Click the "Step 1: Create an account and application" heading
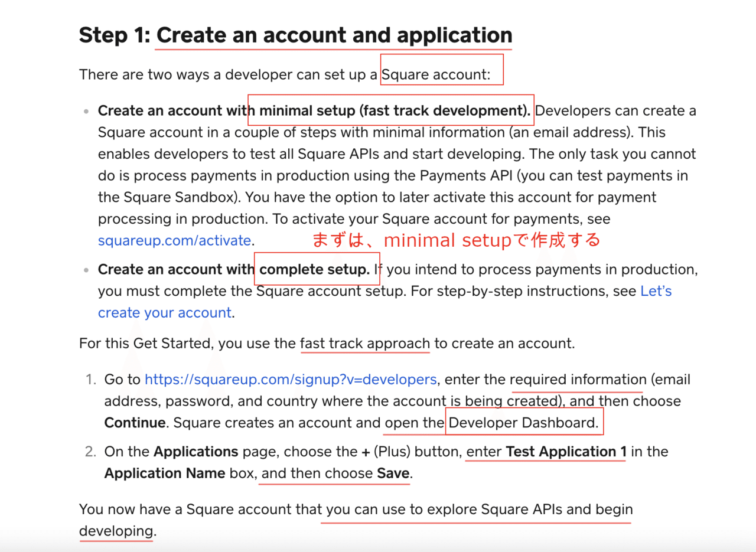This screenshot has width=756, height=552. coord(296,35)
